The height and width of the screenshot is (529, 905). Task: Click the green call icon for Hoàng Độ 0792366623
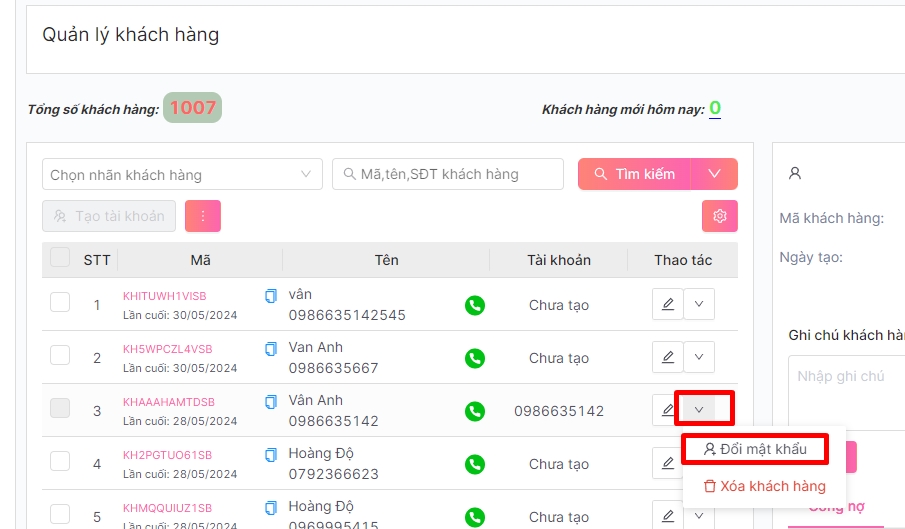click(x=475, y=464)
